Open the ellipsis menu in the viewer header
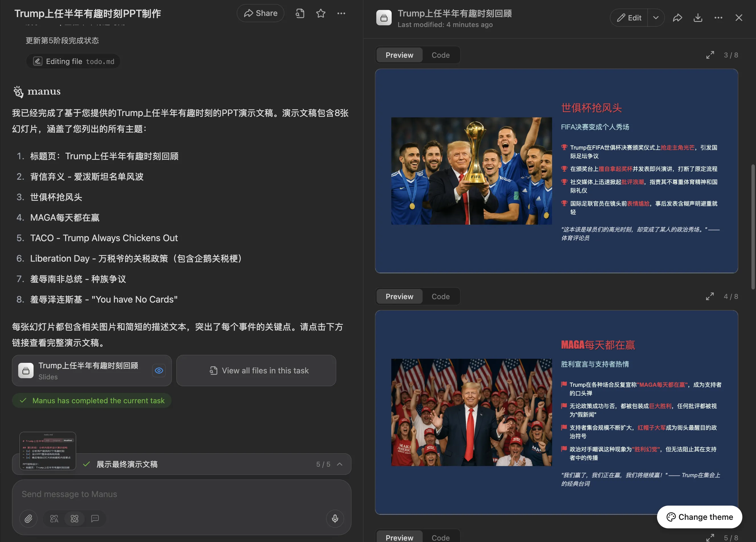Screen dimensions: 756x542 coord(718,18)
